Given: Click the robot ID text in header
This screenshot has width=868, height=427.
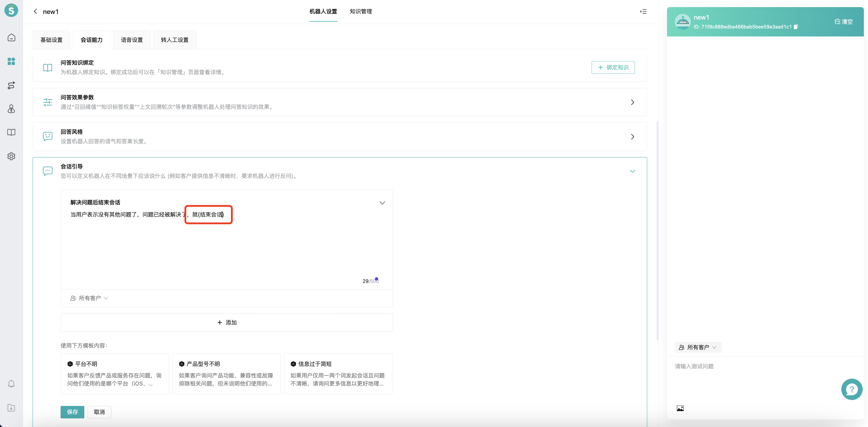Looking at the screenshot, I should point(743,27).
